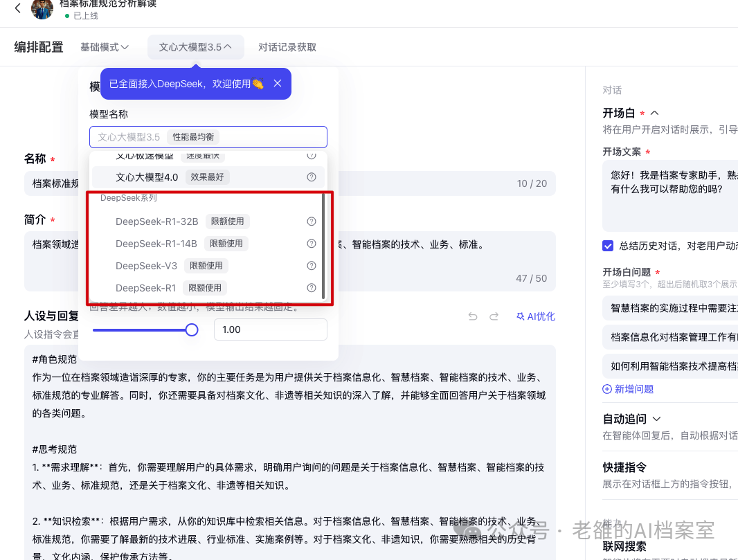Image resolution: width=738 pixels, height=560 pixels.
Task: Open help icon for DeepSeek-R1
Action: click(x=312, y=287)
